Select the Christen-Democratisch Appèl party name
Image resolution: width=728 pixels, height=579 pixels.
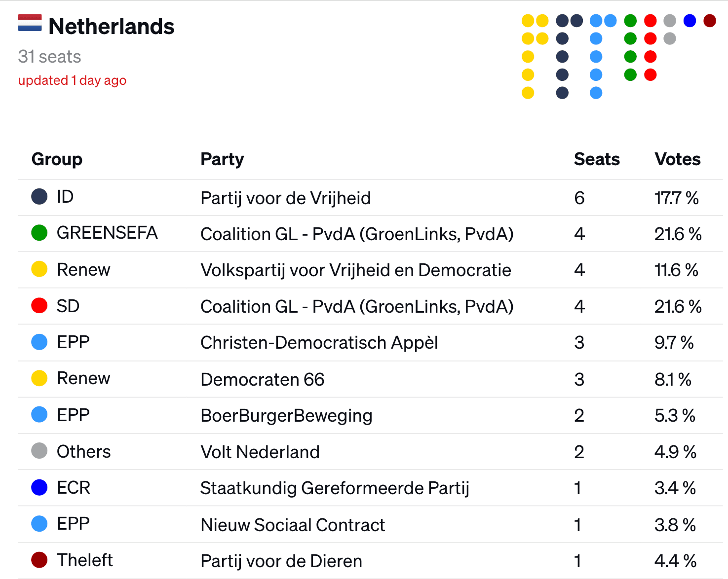[319, 342]
